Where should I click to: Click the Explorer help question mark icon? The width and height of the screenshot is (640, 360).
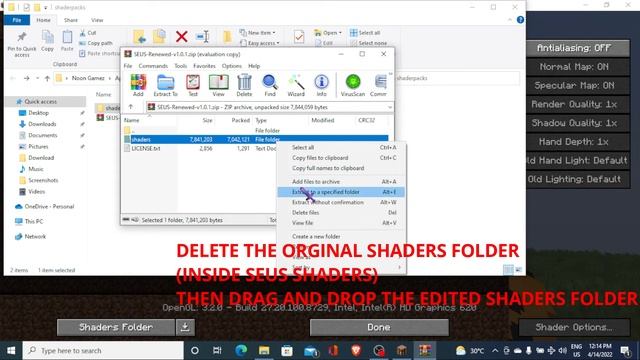[520, 20]
